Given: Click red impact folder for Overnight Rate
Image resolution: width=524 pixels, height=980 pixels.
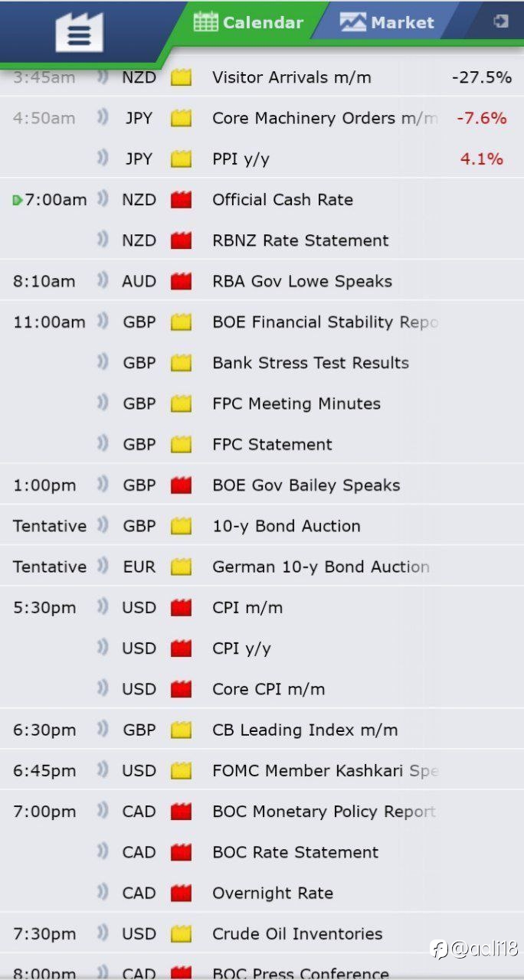Looking at the screenshot, I should click(181, 893).
